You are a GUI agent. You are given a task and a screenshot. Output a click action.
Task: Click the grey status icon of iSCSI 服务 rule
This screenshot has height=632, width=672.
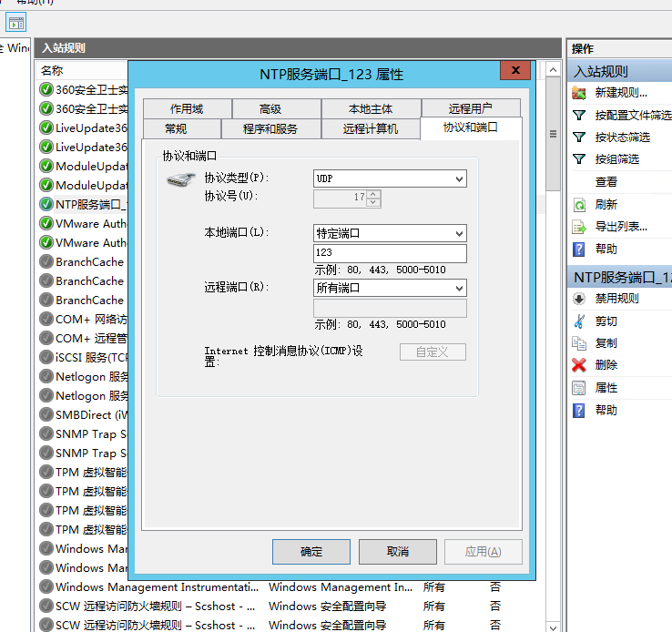[46, 357]
